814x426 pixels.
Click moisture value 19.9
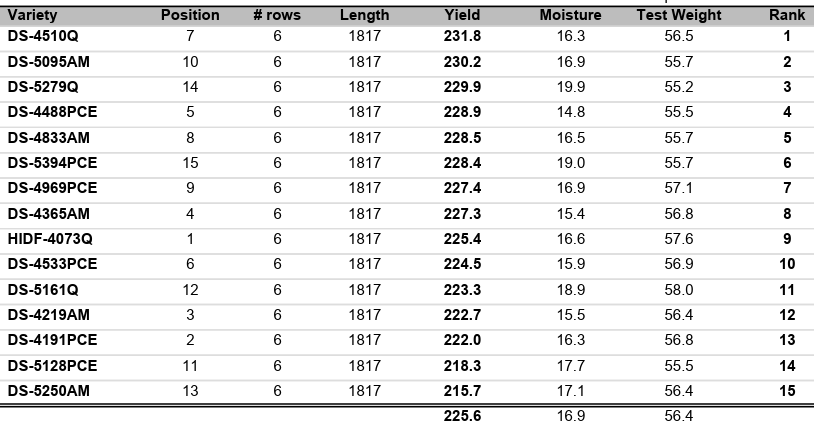[x=570, y=87]
